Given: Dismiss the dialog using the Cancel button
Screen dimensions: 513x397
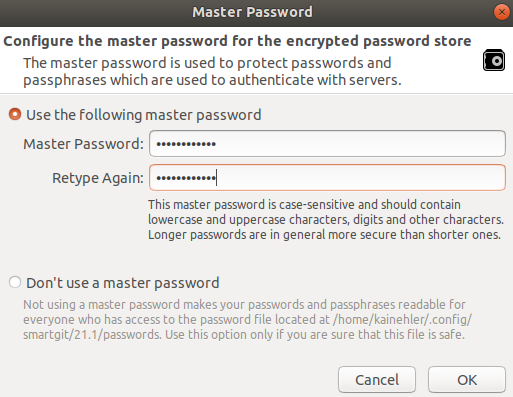Looking at the screenshot, I should click(377, 380).
